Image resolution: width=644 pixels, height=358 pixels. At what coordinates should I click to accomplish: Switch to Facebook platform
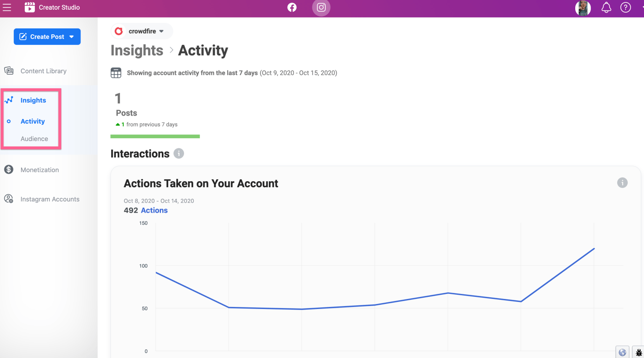[292, 7]
